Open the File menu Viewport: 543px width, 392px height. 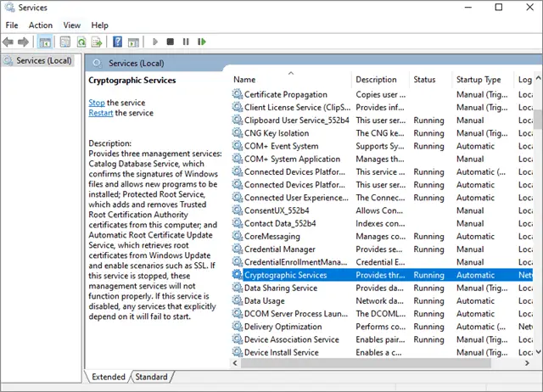12,25
